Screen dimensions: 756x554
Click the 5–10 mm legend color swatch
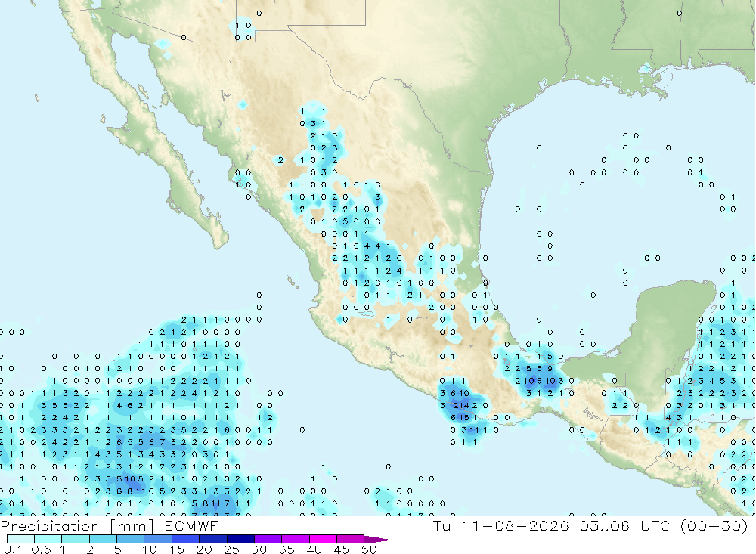131,539
